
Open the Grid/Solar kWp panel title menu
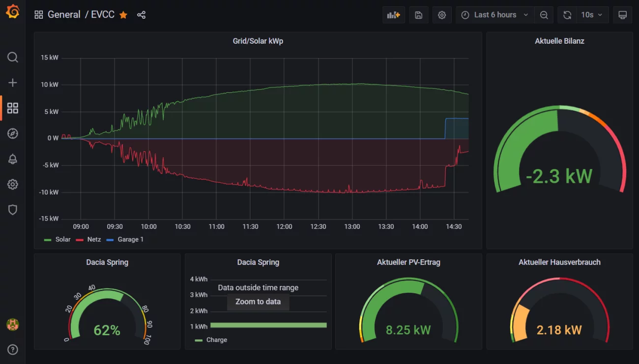[x=258, y=41]
